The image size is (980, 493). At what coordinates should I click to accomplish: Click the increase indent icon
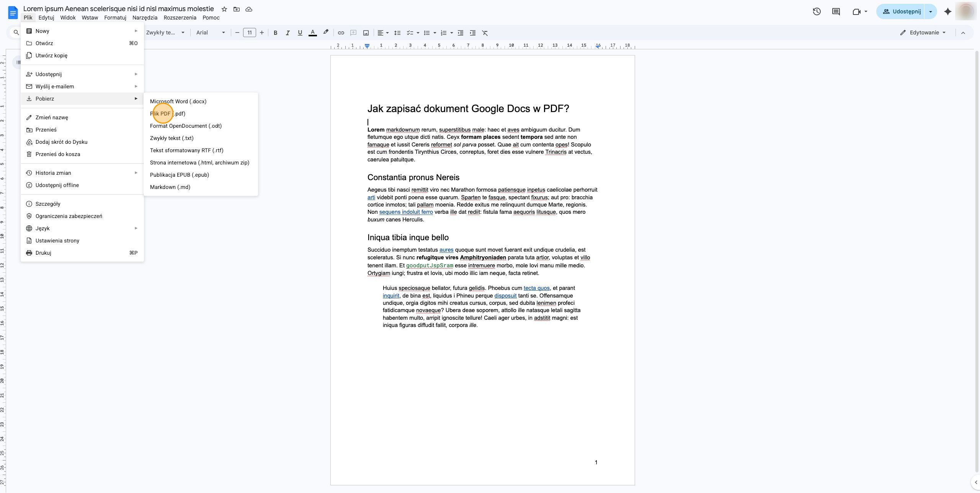[473, 33]
